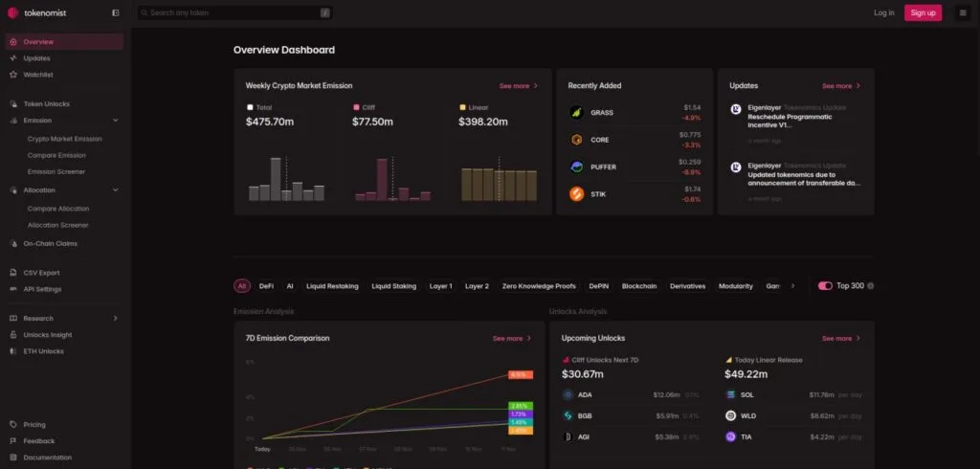Image resolution: width=980 pixels, height=469 pixels.
Task: Open See more for 7D Emission Comparison
Action: click(x=512, y=338)
